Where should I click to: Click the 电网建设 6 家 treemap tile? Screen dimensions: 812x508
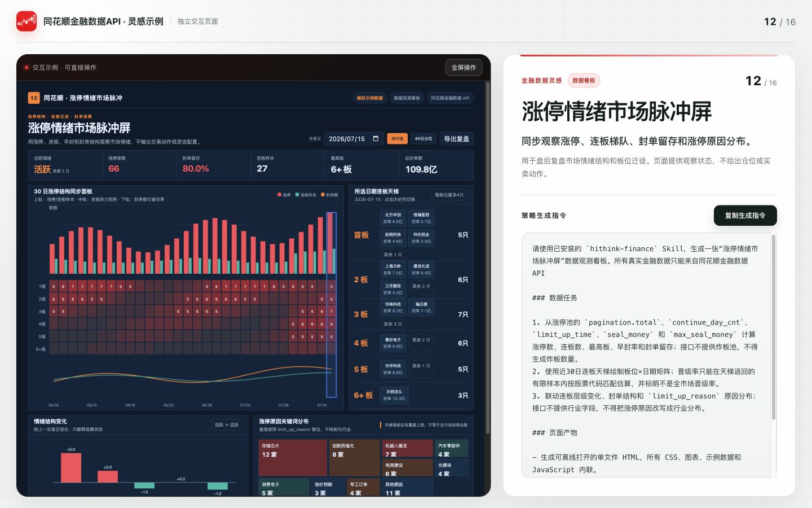click(407, 468)
